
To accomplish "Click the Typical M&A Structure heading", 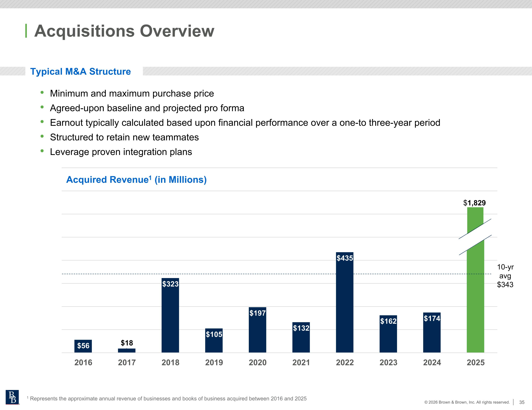I will [80, 72].
